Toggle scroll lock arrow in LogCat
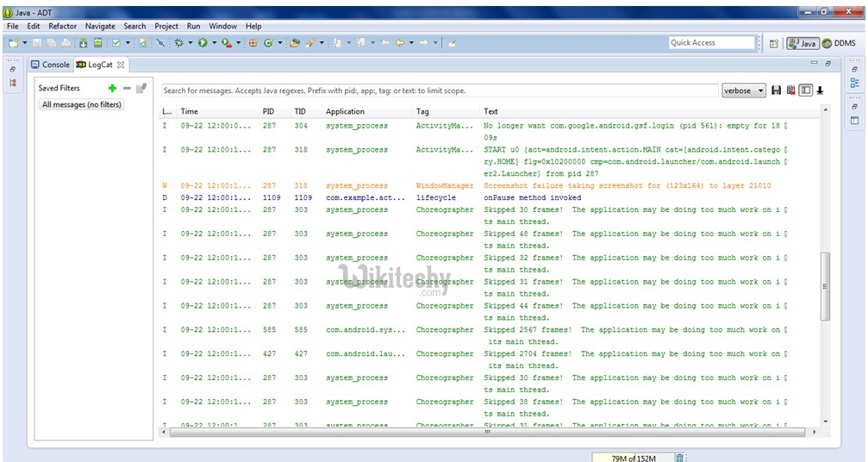This screenshot has height=462, width=868. [820, 91]
